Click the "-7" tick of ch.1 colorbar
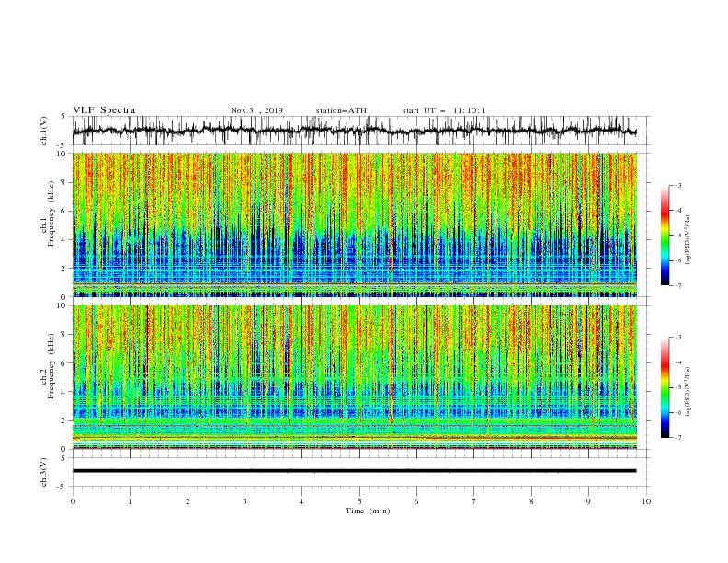 click(678, 285)
